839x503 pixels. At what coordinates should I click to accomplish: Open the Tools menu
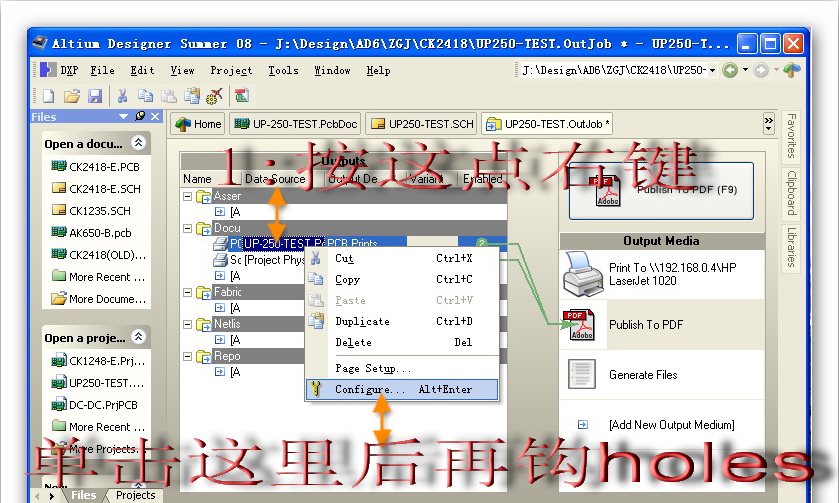(x=283, y=71)
